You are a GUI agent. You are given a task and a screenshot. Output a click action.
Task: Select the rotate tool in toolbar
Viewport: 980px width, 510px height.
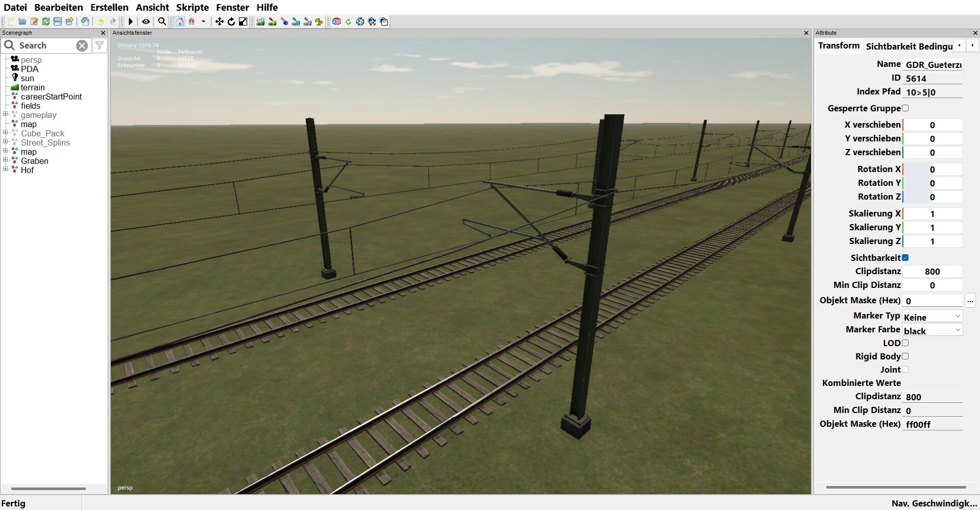point(231,21)
